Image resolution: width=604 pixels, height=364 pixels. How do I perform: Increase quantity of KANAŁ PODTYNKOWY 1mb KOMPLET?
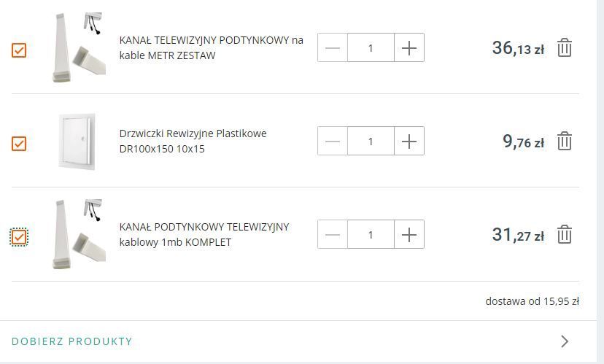409,234
